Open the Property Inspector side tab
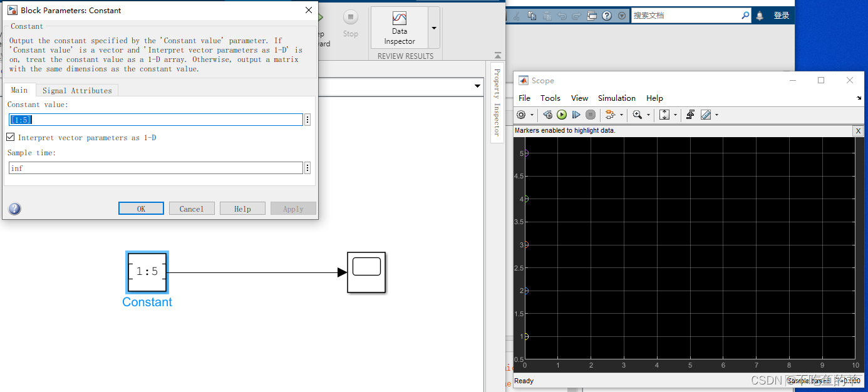Viewport: 868px width, 392px height. tap(497, 103)
